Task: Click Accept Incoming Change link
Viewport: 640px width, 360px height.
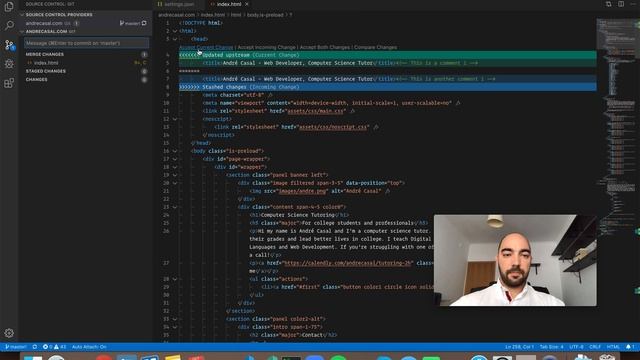Action: coord(267,47)
